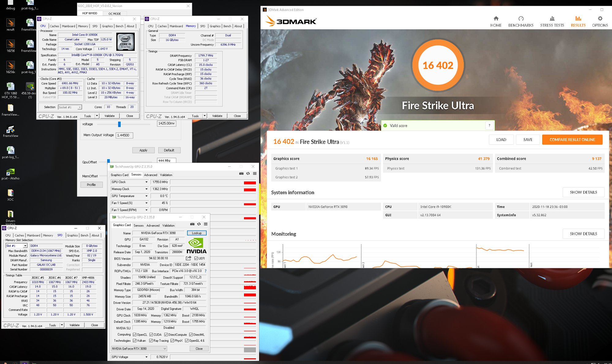Open the Bench tab in CPU-Z SPD window
The width and height of the screenshot is (612, 364).
(x=84, y=236)
